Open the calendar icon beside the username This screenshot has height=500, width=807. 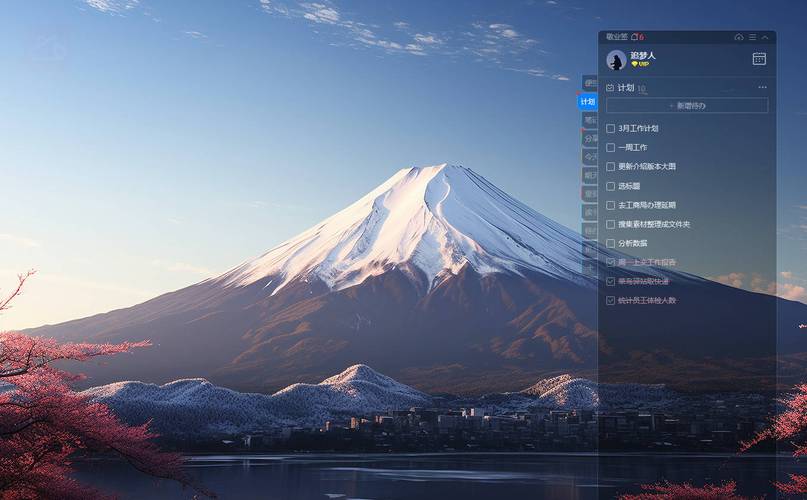[759, 59]
